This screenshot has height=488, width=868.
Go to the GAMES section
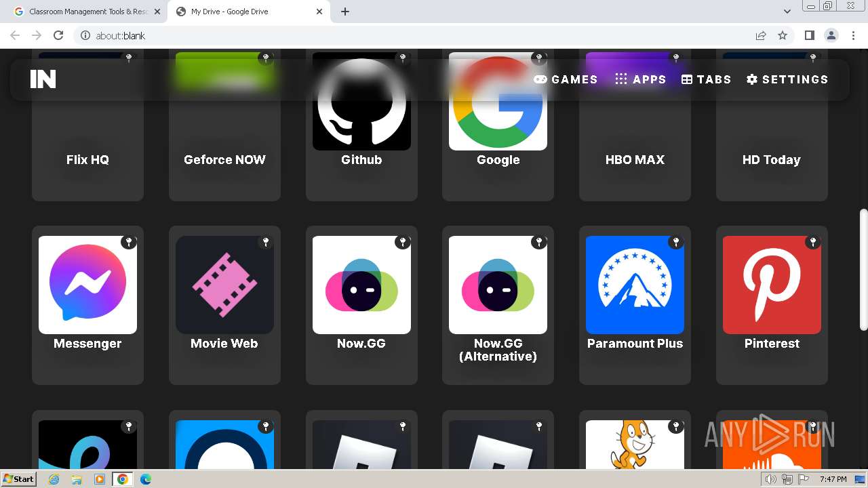pos(566,79)
